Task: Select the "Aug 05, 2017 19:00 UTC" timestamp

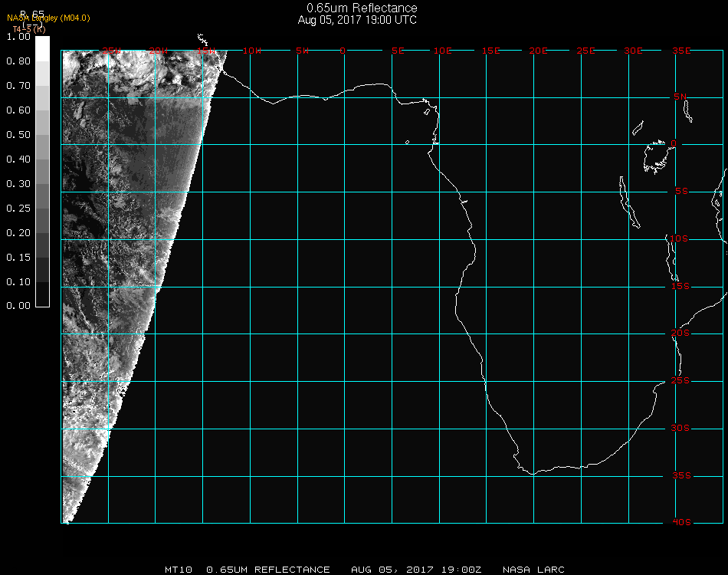Action: click(x=357, y=20)
